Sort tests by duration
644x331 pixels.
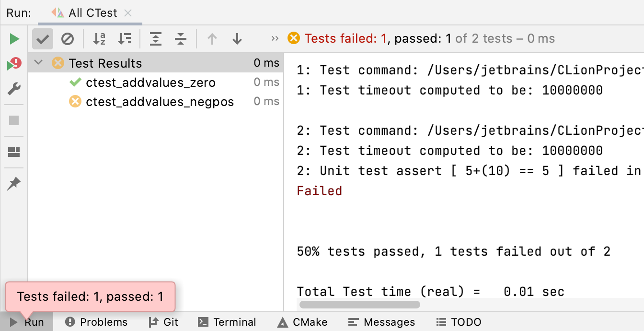point(125,39)
